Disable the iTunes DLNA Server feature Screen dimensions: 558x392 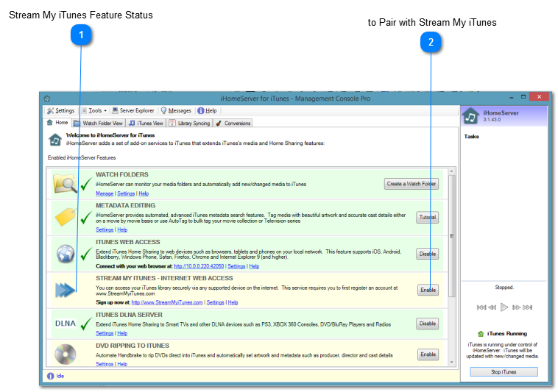tap(428, 324)
